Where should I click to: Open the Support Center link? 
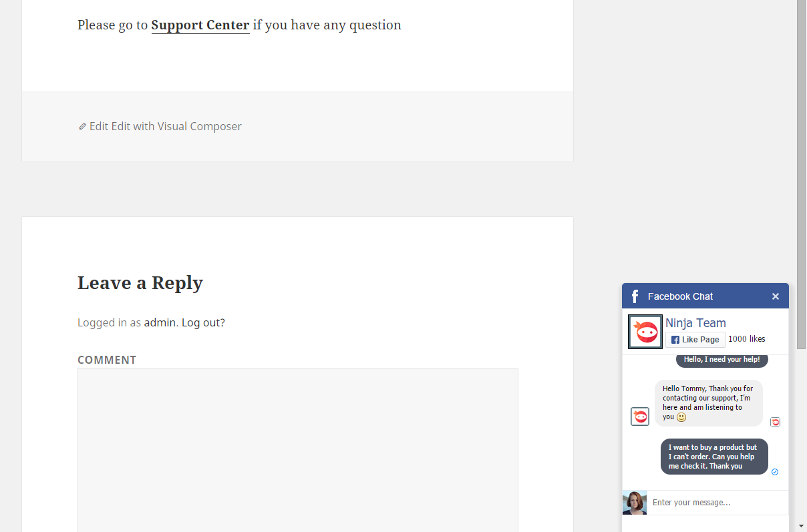(200, 25)
